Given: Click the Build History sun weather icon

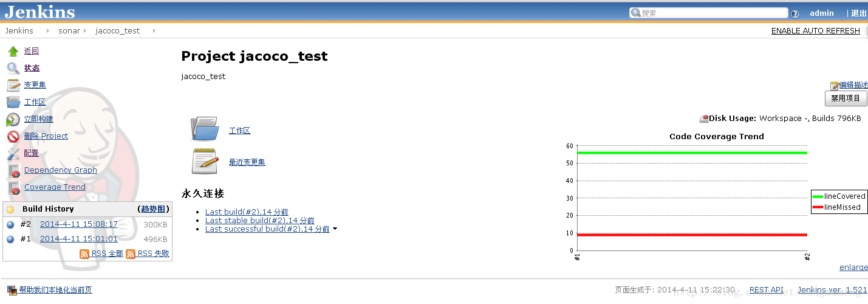Looking at the screenshot, I should [10, 209].
